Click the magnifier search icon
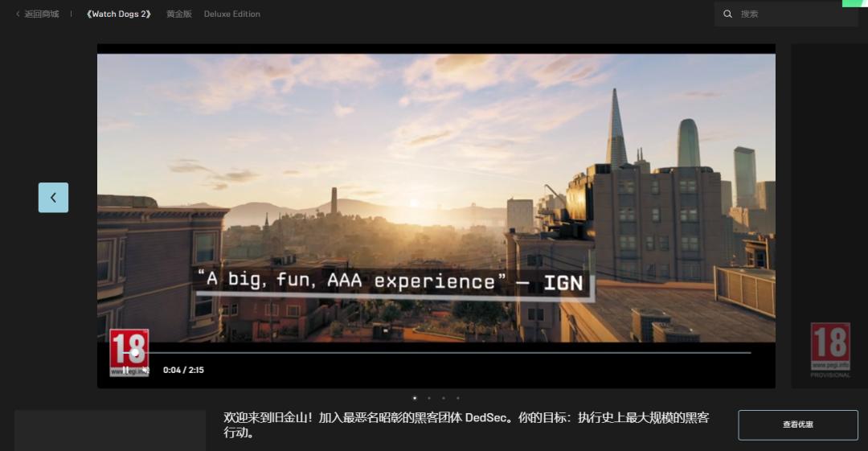Screen dimensions: 868x451 point(727,14)
